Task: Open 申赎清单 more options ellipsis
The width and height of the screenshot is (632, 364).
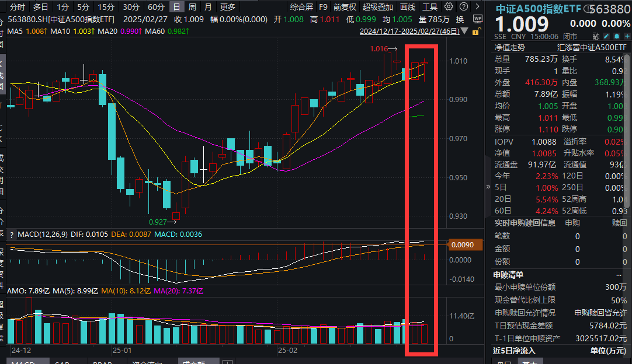Action: (619, 275)
